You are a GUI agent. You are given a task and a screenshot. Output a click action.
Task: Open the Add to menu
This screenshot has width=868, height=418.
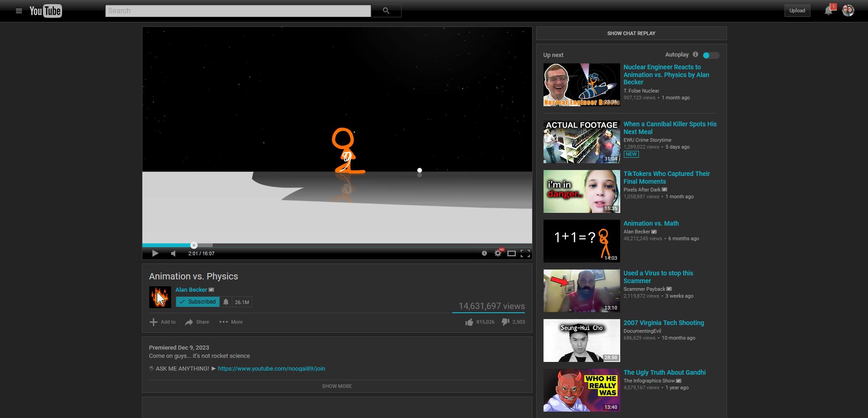click(163, 322)
